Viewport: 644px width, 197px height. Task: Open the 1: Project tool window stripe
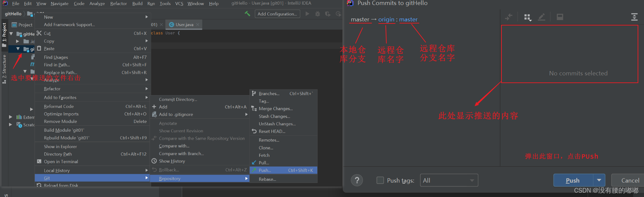pos(4,35)
